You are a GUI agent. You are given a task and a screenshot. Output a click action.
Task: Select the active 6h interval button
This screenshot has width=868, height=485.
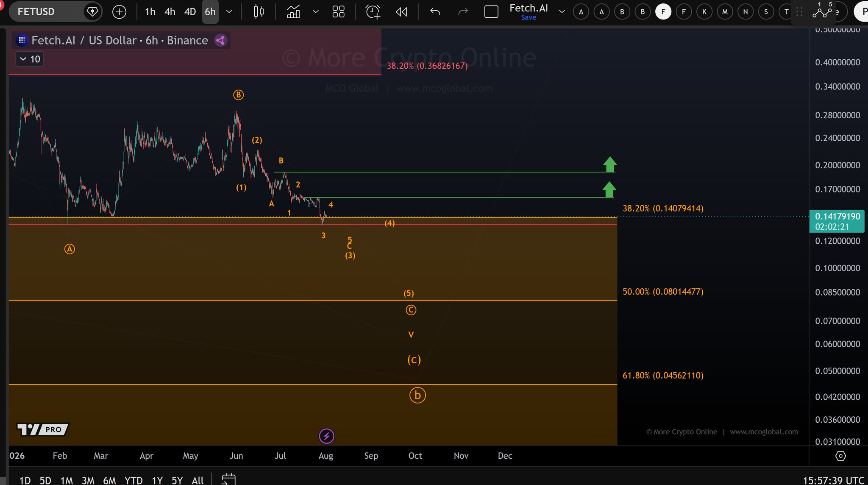(x=210, y=11)
